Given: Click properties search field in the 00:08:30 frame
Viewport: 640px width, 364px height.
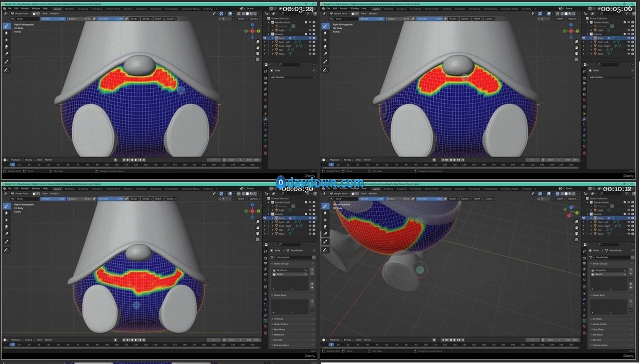Looking at the screenshot, I should 290,244.
